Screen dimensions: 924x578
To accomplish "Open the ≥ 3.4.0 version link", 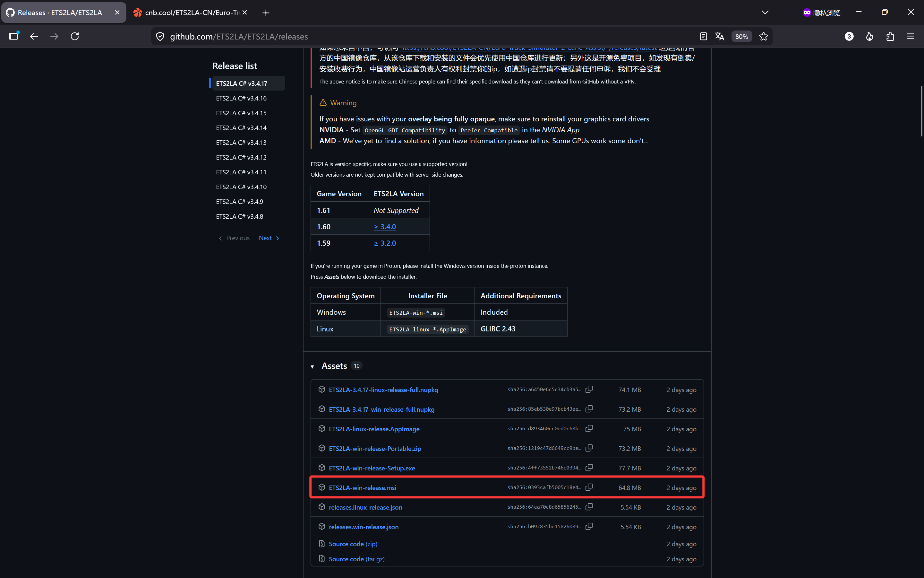I will [385, 227].
